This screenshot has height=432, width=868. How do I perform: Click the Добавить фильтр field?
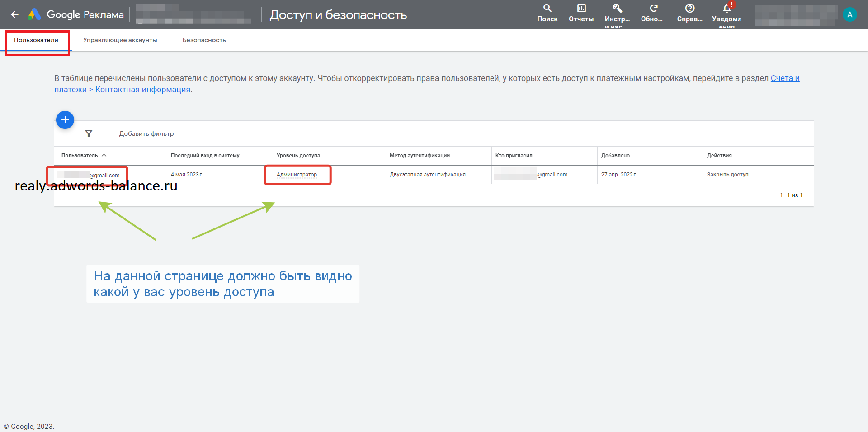(146, 134)
